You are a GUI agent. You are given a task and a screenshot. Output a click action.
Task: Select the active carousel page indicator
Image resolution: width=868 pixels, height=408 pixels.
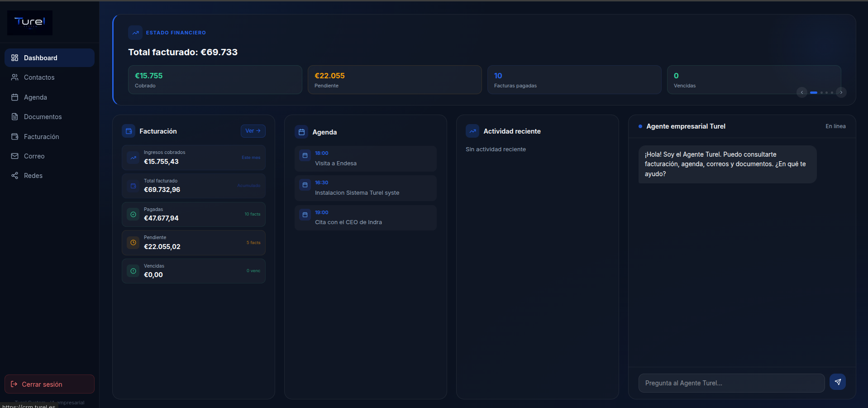tap(814, 92)
